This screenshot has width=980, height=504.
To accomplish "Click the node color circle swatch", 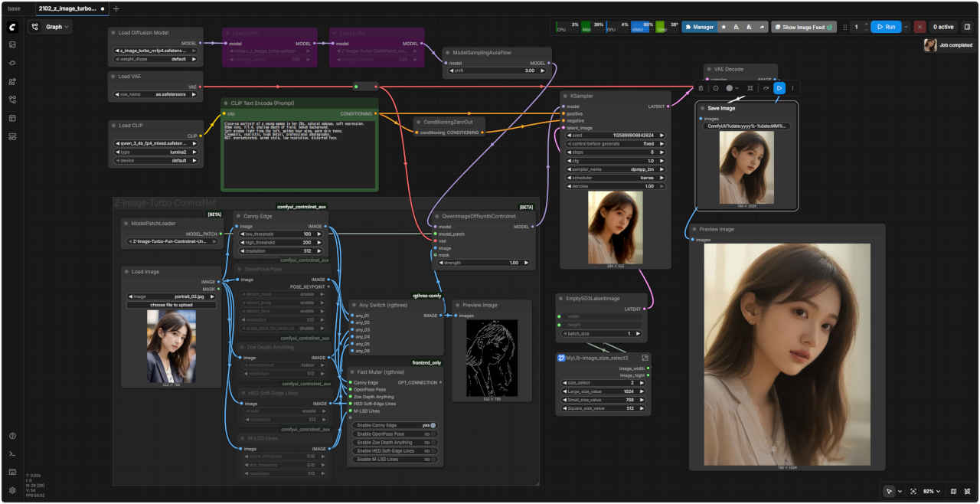I will 730,88.
